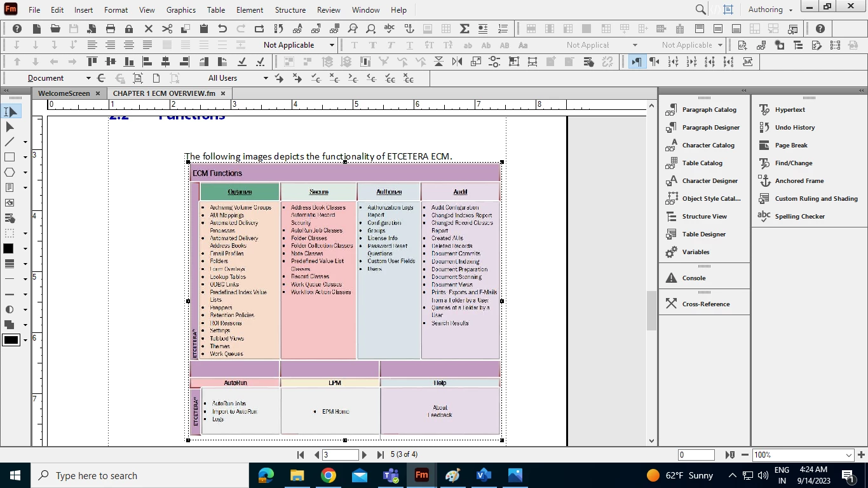Click the Cut scissors icon
Screen dimensions: 868x488
[x=167, y=29]
